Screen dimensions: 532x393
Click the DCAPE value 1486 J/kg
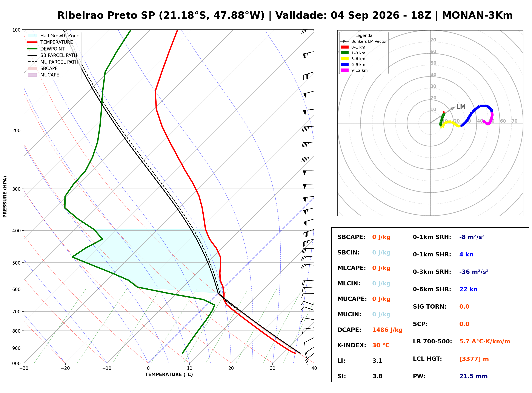pos(387,330)
